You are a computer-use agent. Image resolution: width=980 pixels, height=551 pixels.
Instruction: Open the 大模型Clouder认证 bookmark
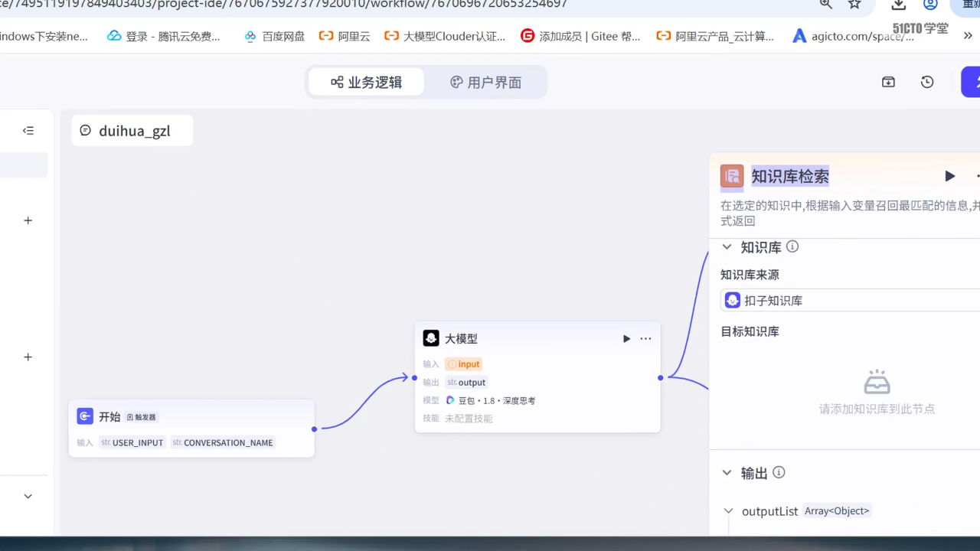[x=445, y=36]
